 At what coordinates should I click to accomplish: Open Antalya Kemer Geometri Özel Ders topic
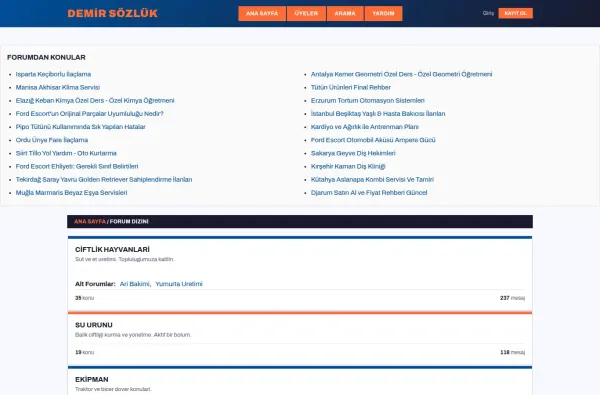(401, 74)
